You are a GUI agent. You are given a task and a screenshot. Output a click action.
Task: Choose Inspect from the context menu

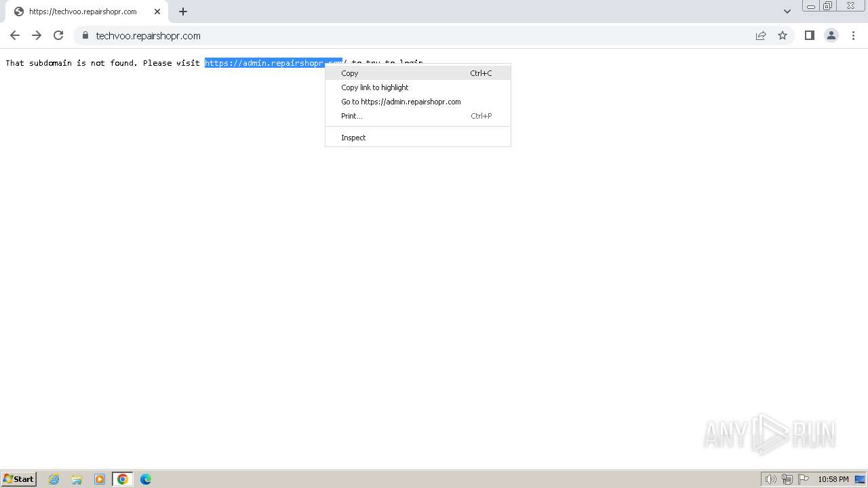tap(418, 138)
